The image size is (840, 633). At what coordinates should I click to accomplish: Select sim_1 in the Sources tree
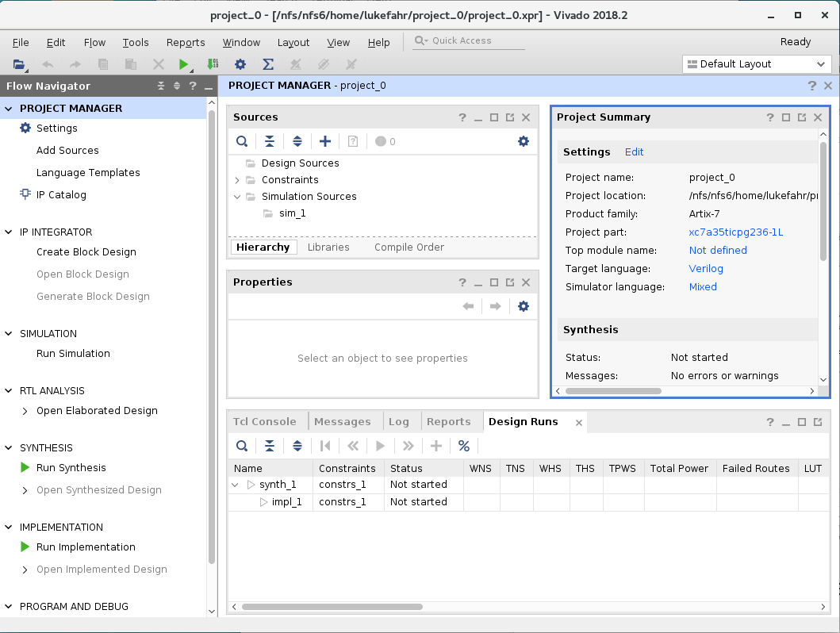(293, 213)
